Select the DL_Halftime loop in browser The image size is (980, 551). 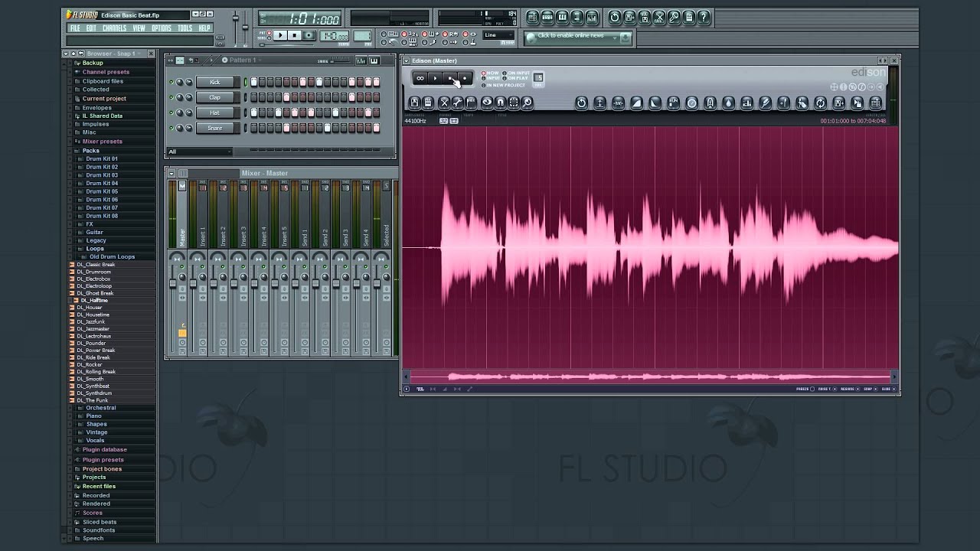click(93, 301)
